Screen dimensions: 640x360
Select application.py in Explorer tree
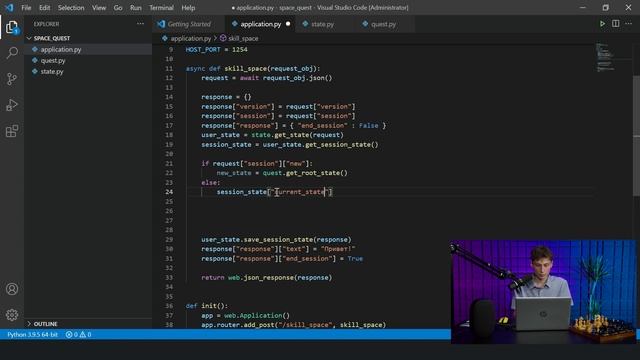(88, 49)
